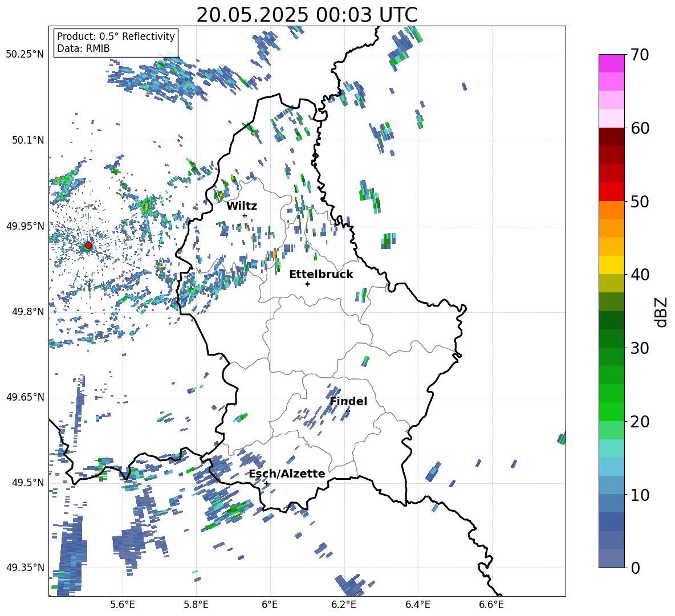Click the red radar site marker

(x=88, y=246)
